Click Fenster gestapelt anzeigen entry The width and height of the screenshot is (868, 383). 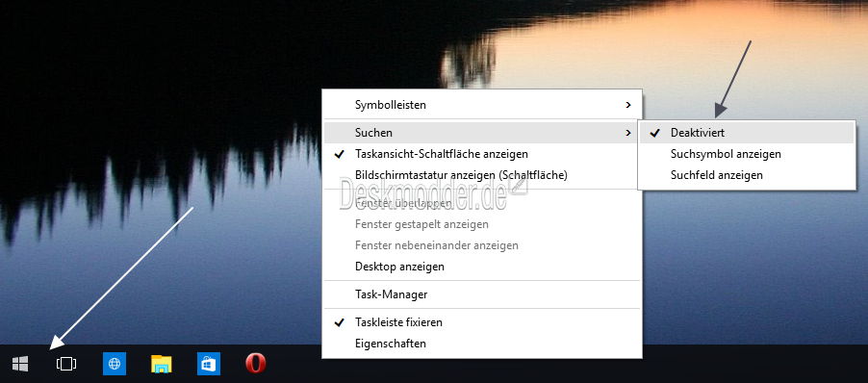tap(482, 224)
